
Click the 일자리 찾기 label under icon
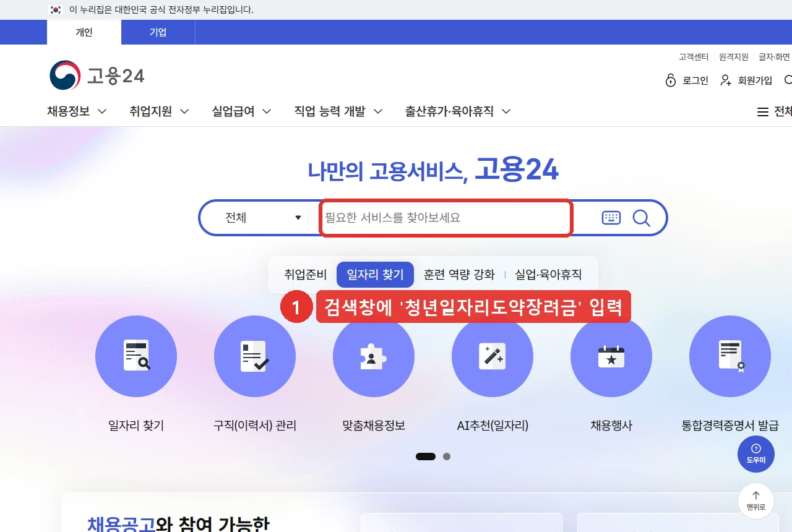tap(136, 426)
